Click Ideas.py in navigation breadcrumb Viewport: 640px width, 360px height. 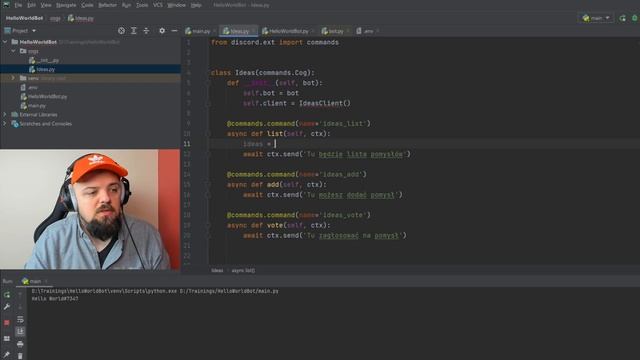(x=81, y=18)
